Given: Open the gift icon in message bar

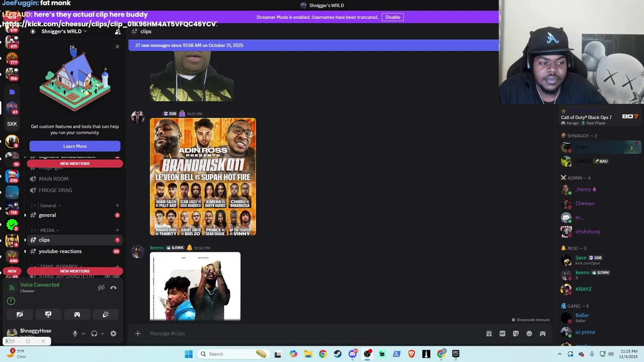Looking at the screenshot, I should tap(489, 333).
